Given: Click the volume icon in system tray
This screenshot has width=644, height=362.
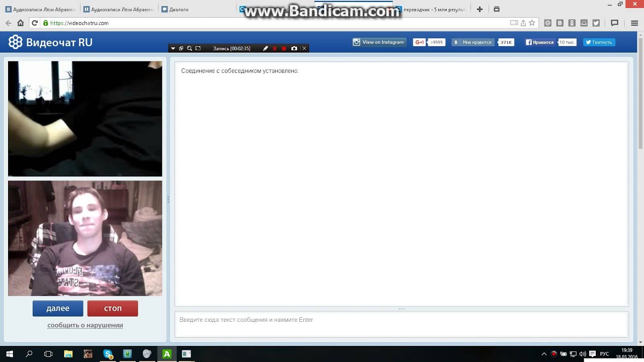Looking at the screenshot, I should [583, 354].
